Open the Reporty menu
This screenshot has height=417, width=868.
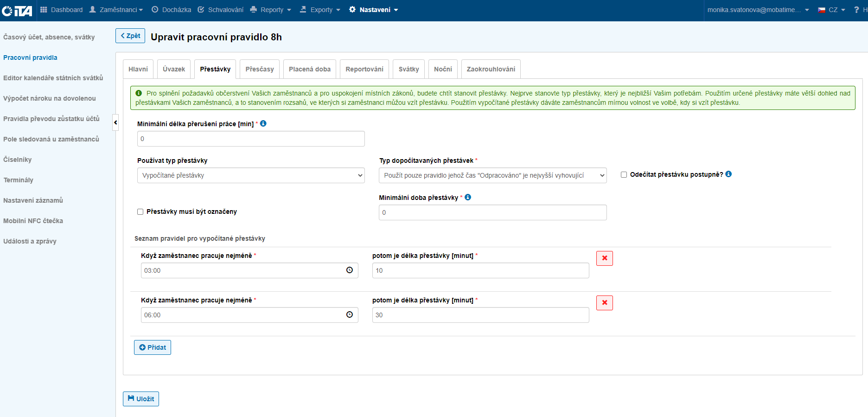tap(271, 10)
